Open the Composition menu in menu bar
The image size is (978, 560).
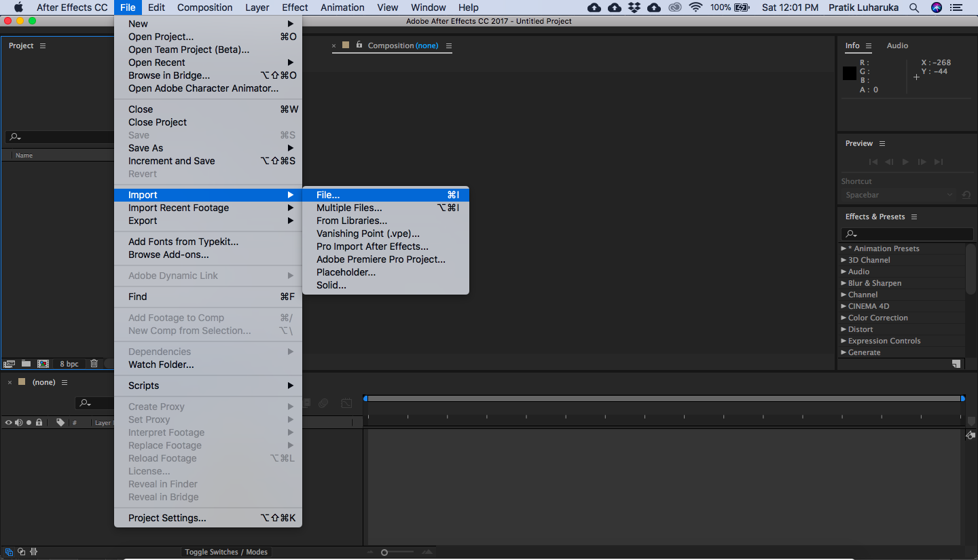204,7
